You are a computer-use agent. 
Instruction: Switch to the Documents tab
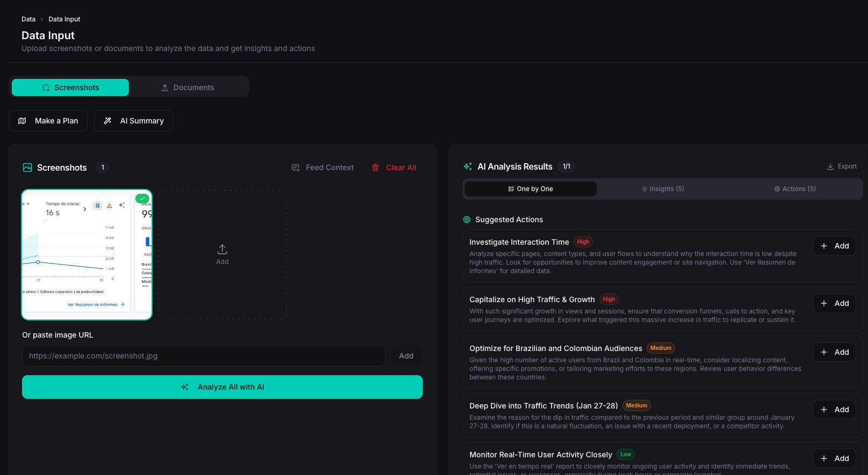(x=188, y=87)
